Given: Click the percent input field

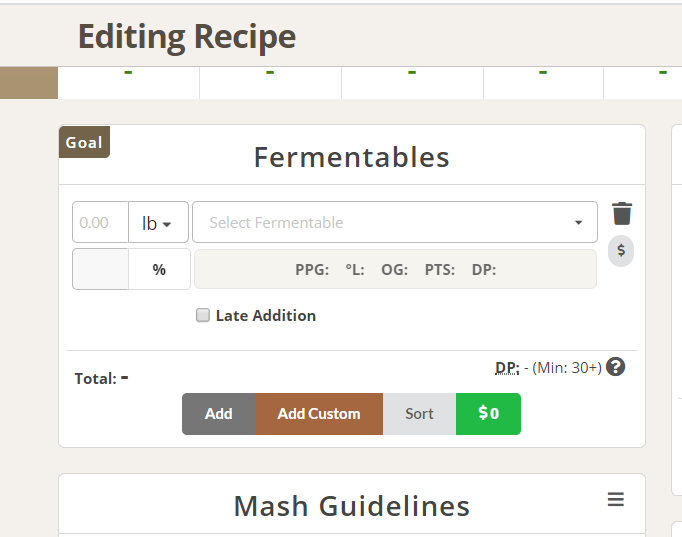Looking at the screenshot, I should pyautogui.click(x=100, y=269).
